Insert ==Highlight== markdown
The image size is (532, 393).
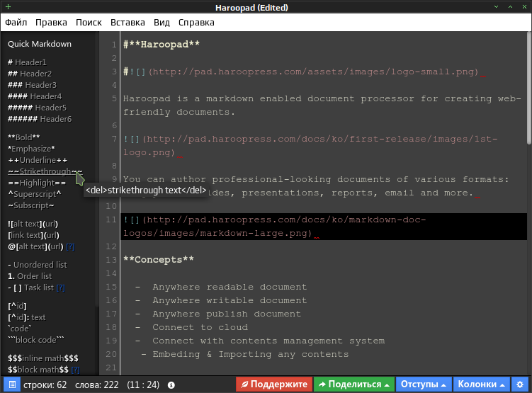pyautogui.click(x=37, y=183)
